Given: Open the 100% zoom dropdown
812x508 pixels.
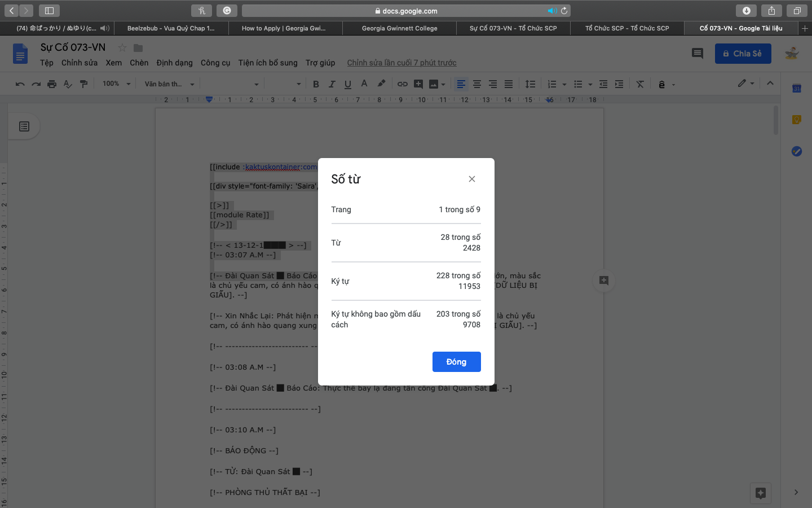Looking at the screenshot, I should pyautogui.click(x=116, y=84).
